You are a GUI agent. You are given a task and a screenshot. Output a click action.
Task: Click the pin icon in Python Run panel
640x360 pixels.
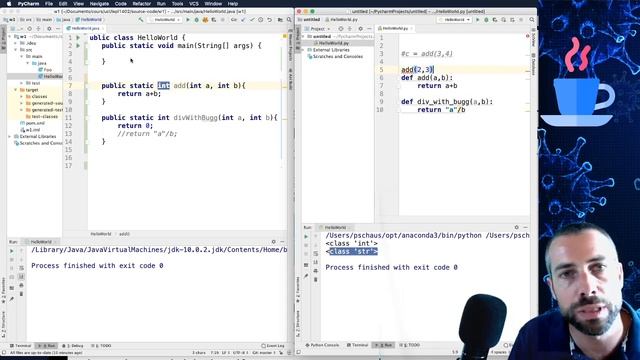[306, 276]
